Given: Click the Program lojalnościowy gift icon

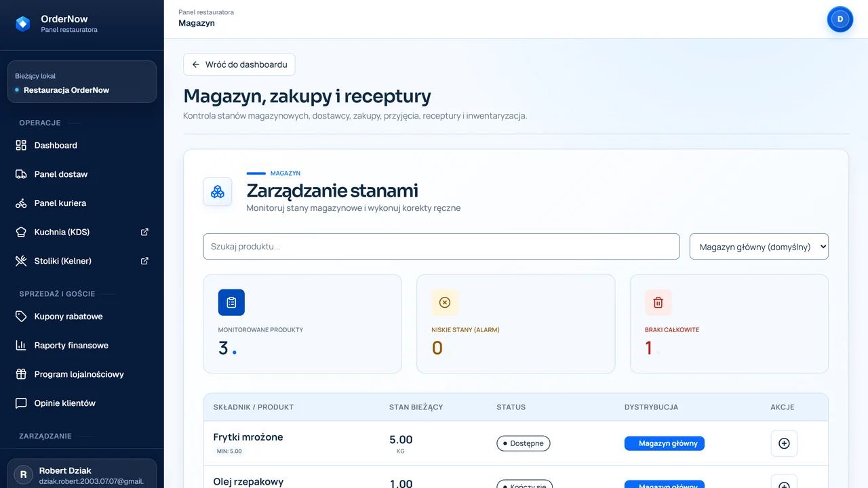Looking at the screenshot, I should (21, 374).
